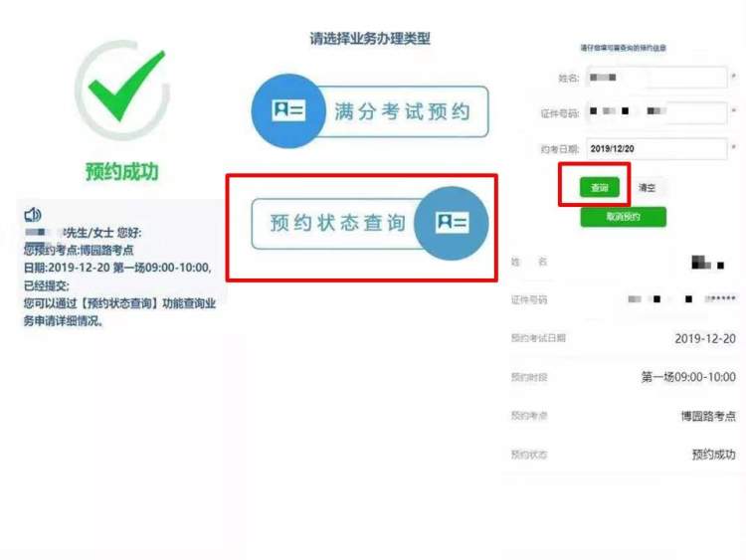Click the green success checkmark icon
This screenshot has width=746, height=560.
tap(122, 89)
